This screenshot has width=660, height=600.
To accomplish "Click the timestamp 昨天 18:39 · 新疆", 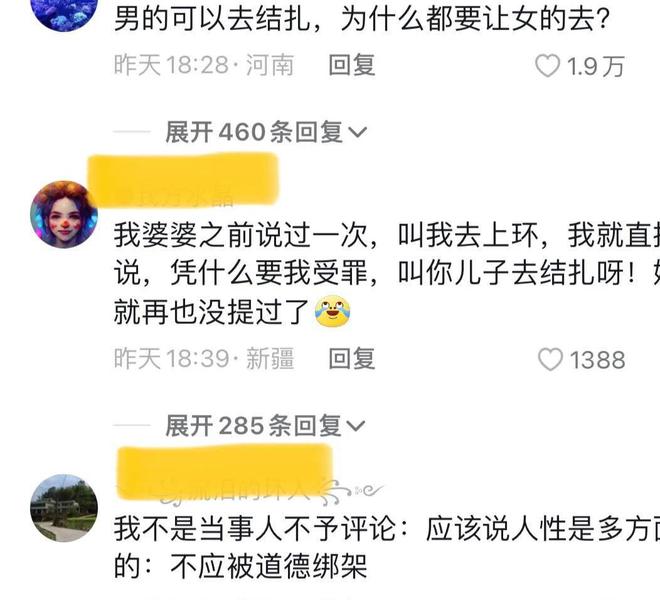I will click(x=204, y=359).
